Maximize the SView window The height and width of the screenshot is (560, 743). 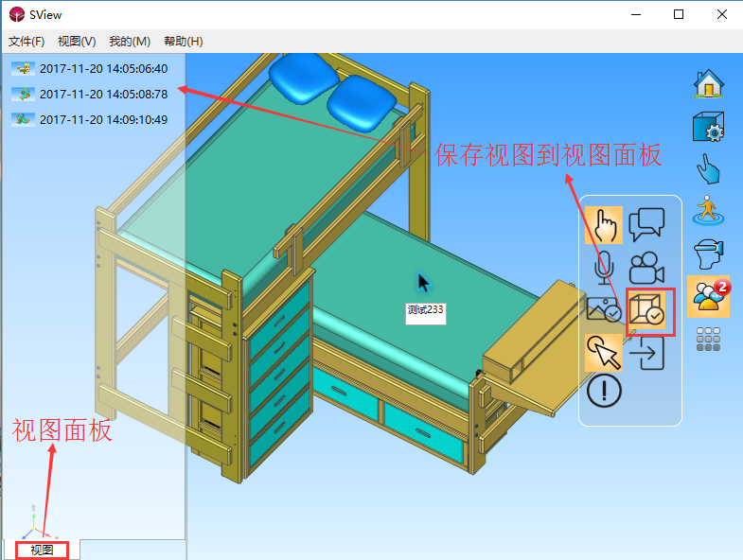(x=679, y=15)
